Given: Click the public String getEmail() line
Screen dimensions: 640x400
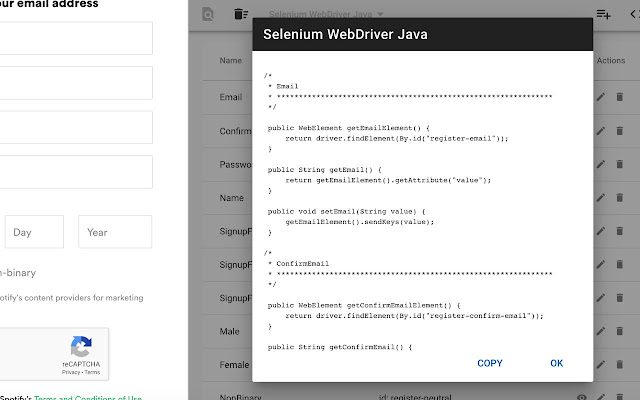Looking at the screenshot, I should click(x=324, y=169).
